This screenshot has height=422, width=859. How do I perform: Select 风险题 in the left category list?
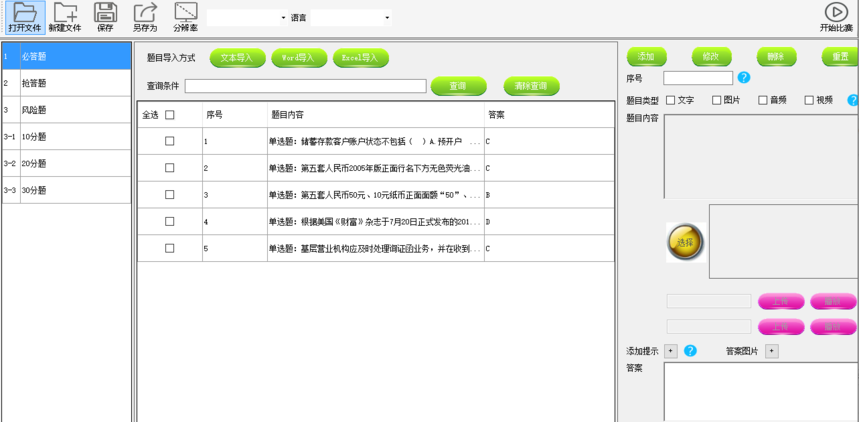click(66, 110)
